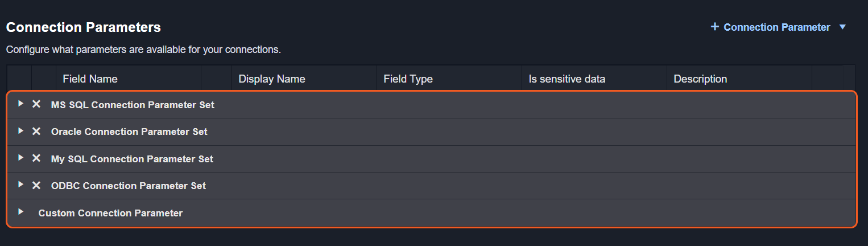Screen dimensions: 868x246
Task: Open the Connection Parameter dropdown arrow
Action: click(842, 27)
